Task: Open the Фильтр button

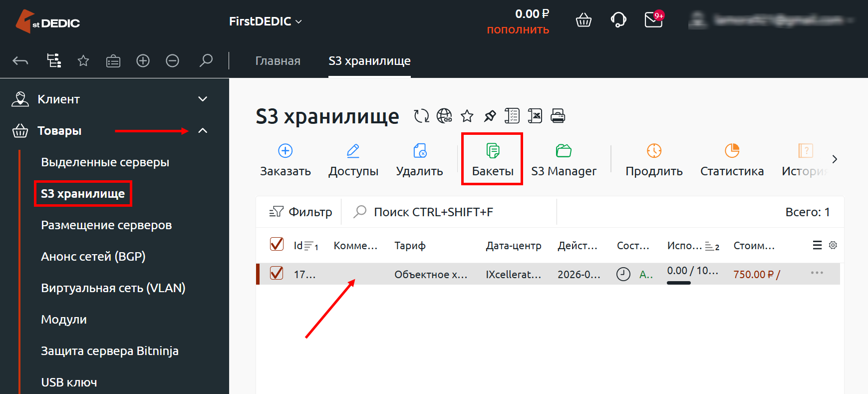Action: pos(300,212)
